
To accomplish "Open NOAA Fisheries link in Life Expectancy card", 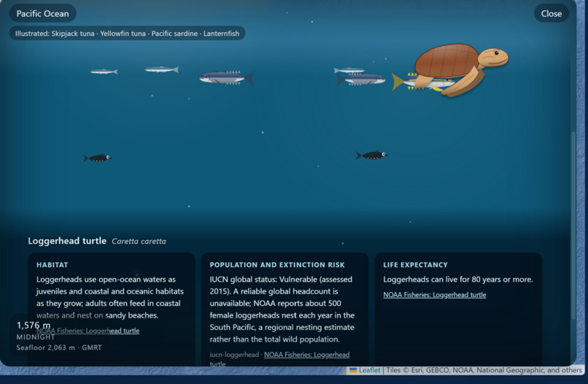I will click(435, 295).
